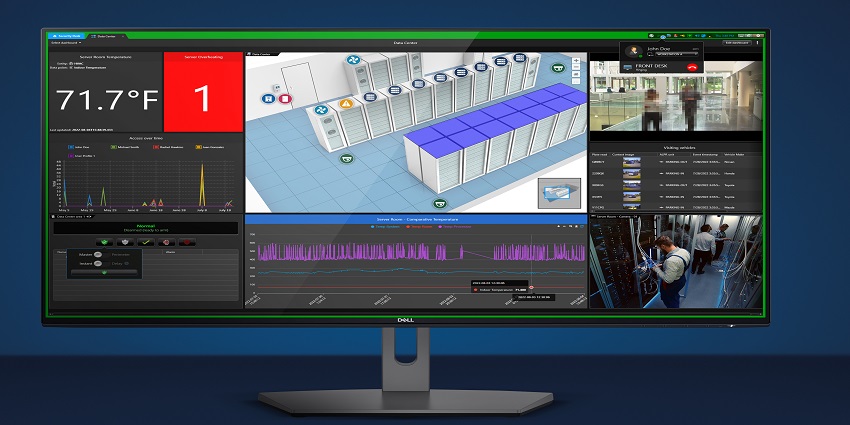The height and width of the screenshot is (425, 850).
Task: Select the FRONT DESK call entry
Action: [661, 67]
